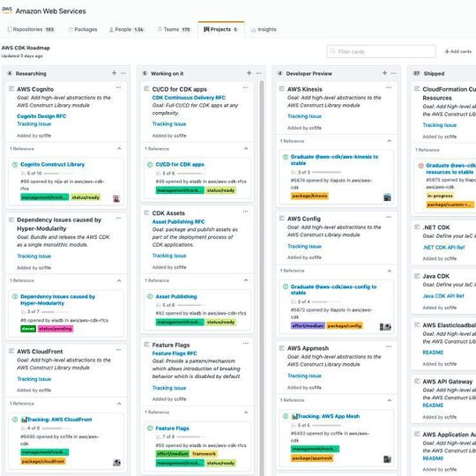Viewport: 476px width, 476px height.
Task: Collapse the AWS Cognito card reference section
Action: (x=119, y=148)
